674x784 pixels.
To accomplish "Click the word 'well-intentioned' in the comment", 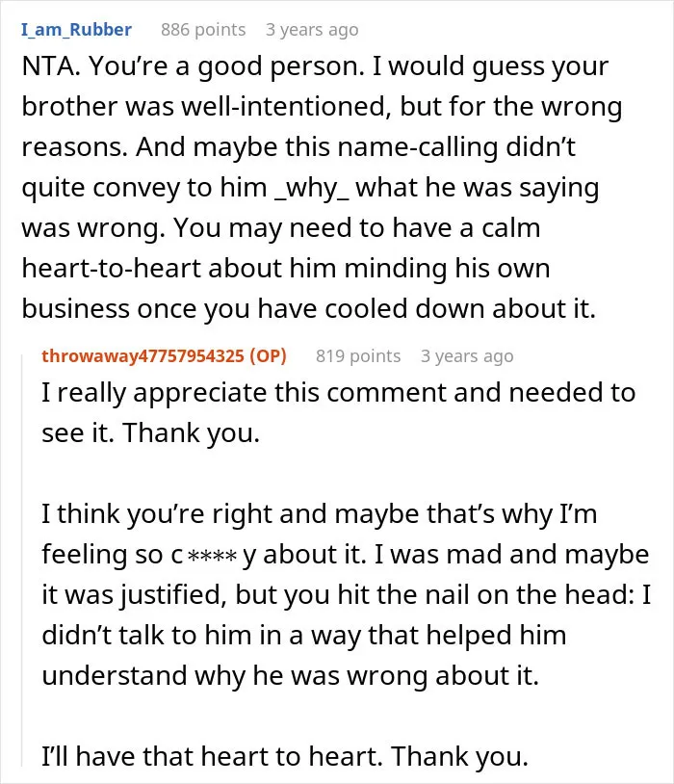I will [286, 107].
